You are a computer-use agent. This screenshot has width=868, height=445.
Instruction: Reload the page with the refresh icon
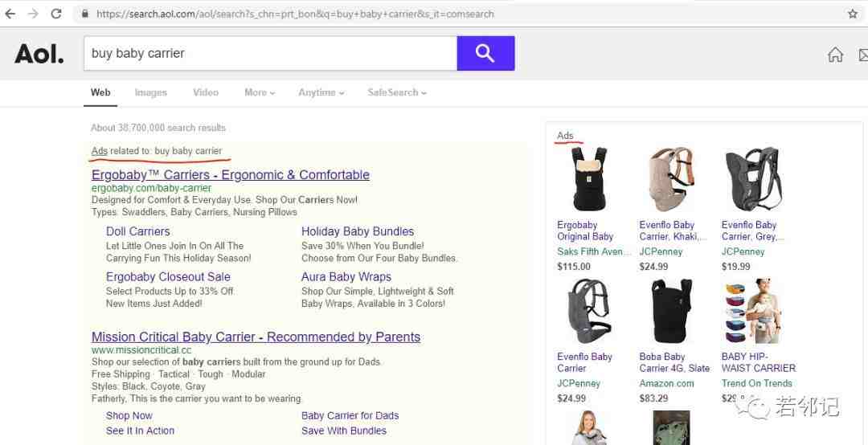coord(56,14)
